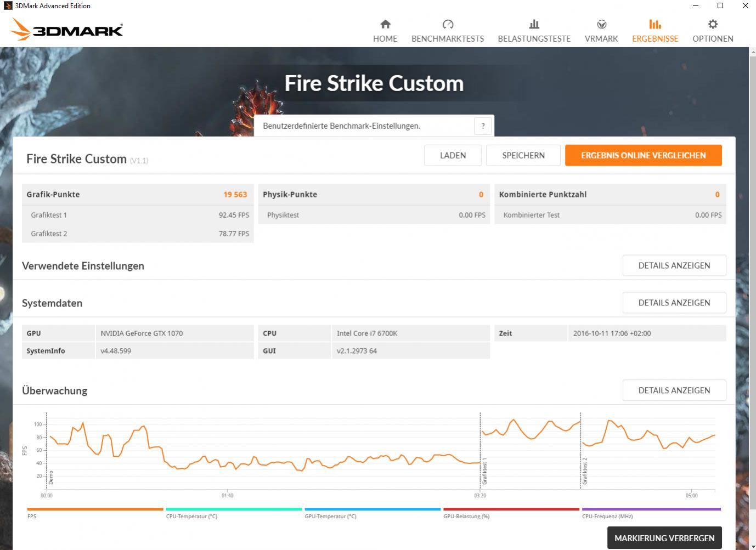Toggle the GPU-Belastung red legend bar
This screenshot has height=550, width=756.
tap(511, 509)
